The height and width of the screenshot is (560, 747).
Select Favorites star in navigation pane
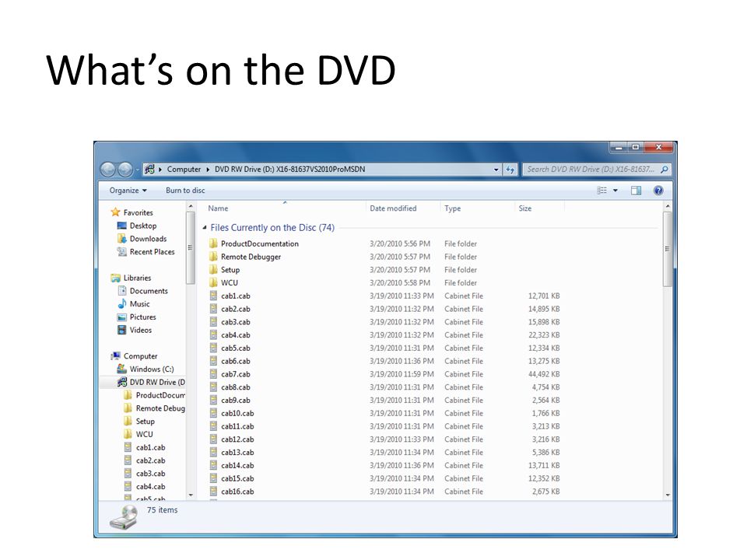click(x=115, y=212)
